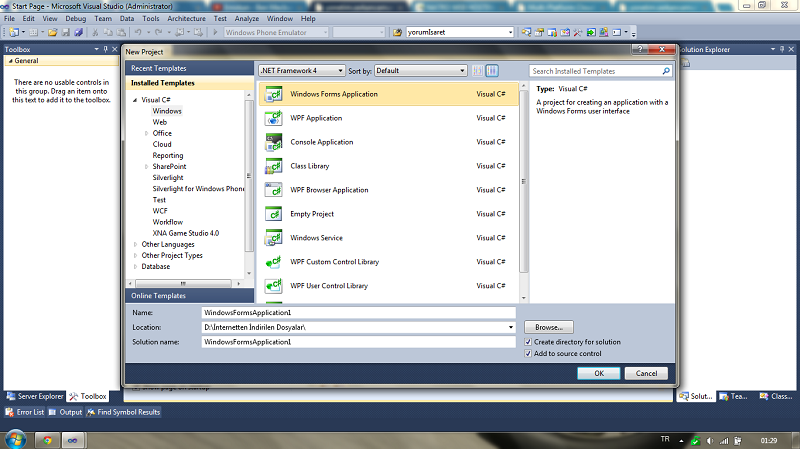Click the Start Page green arrow toolbar icon
The image size is (800, 449).
tap(591, 32)
